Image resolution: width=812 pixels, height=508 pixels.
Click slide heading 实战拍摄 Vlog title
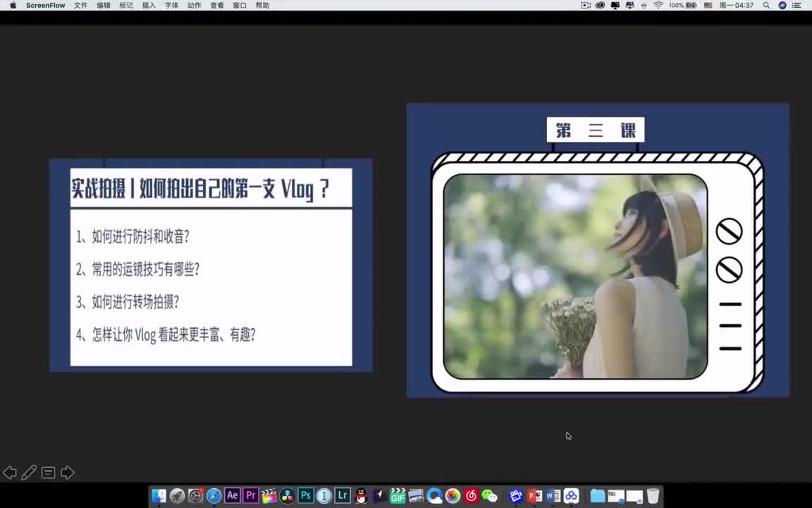(x=200, y=188)
